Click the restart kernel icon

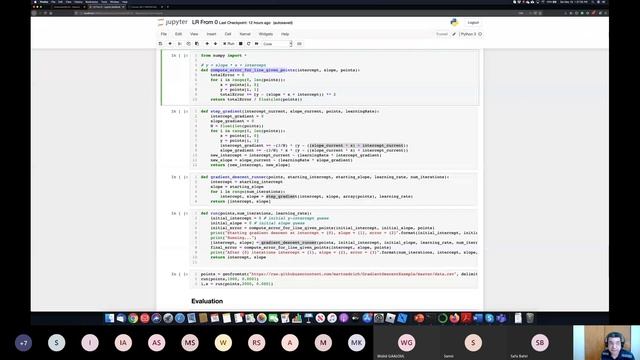(249, 44)
